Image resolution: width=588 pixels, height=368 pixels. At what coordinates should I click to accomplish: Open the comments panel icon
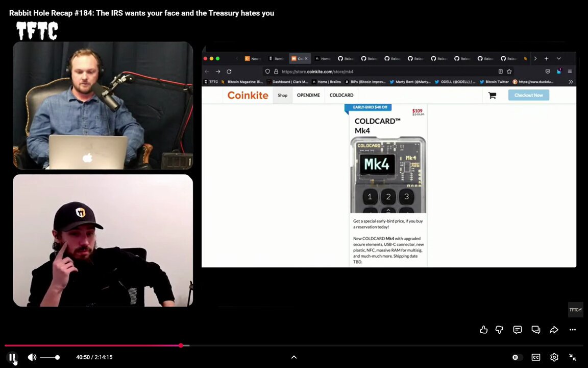518,330
